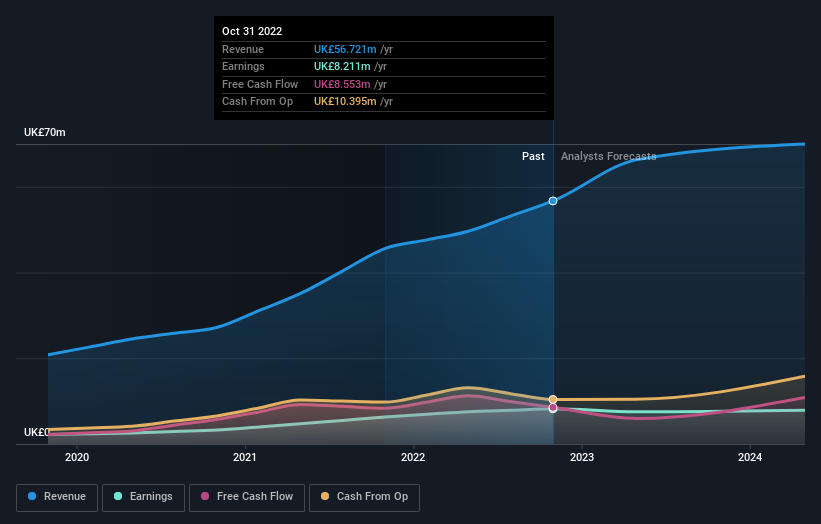Click the tooltip date 'Oct 31 2022'
Image resolution: width=821 pixels, height=524 pixels.
(252, 31)
